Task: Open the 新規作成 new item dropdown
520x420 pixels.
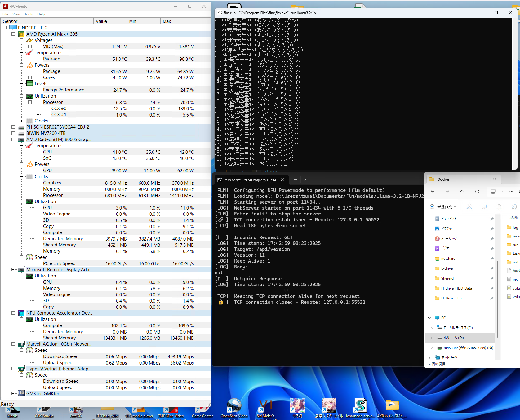Action: click(x=443, y=207)
